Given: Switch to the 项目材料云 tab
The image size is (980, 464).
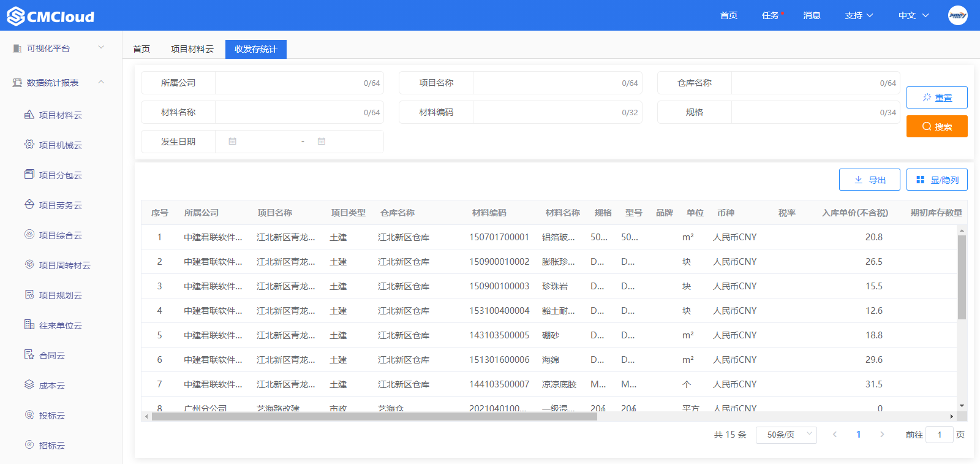Looking at the screenshot, I should [192, 49].
